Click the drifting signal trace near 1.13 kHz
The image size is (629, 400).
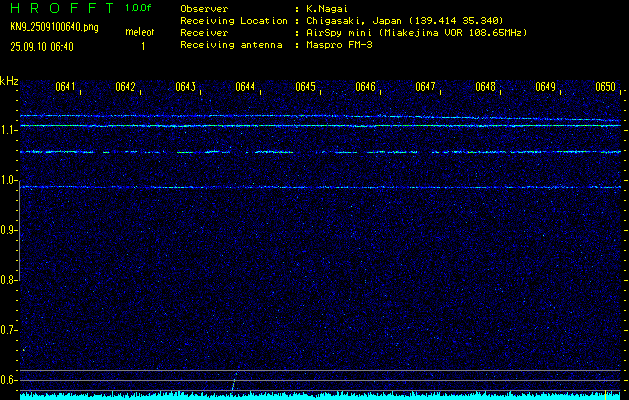point(320,117)
